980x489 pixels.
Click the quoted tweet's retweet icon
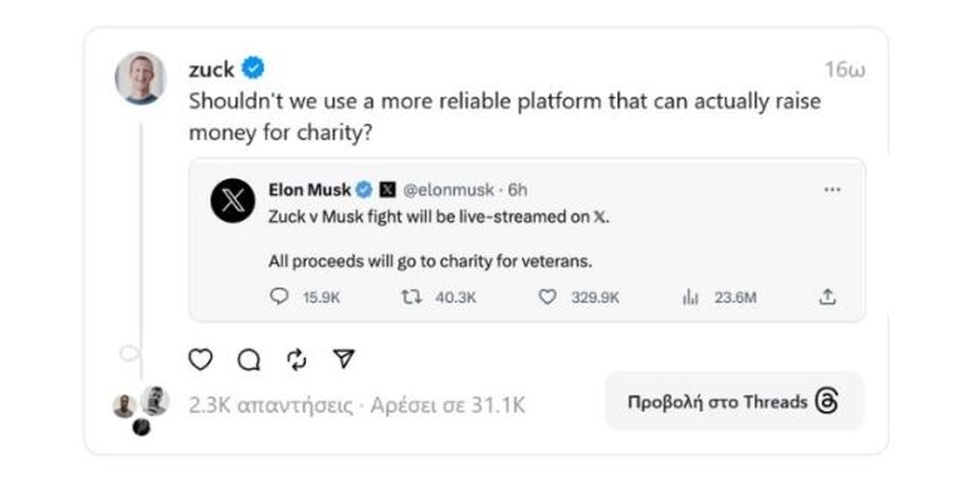[x=411, y=296]
